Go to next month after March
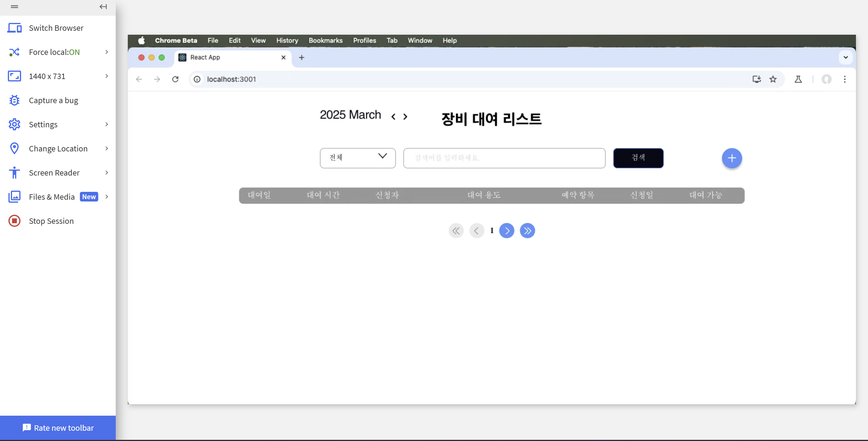This screenshot has height=441, width=868. (405, 117)
